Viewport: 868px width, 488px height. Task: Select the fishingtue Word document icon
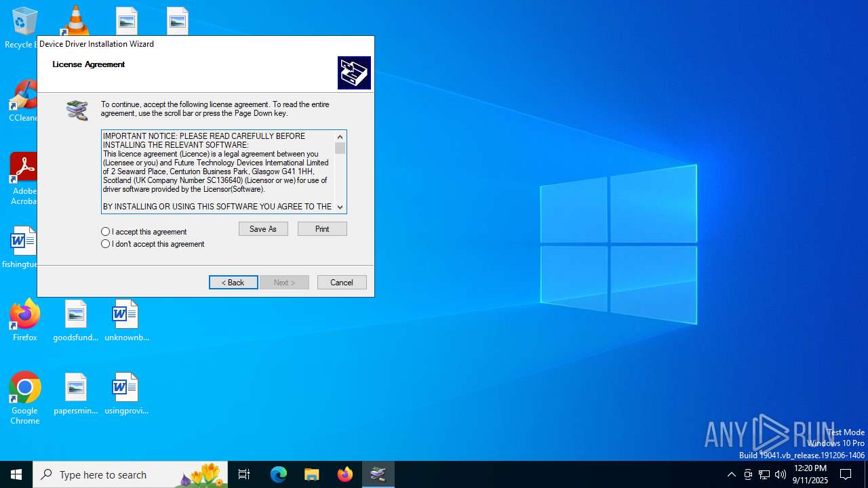click(22, 247)
